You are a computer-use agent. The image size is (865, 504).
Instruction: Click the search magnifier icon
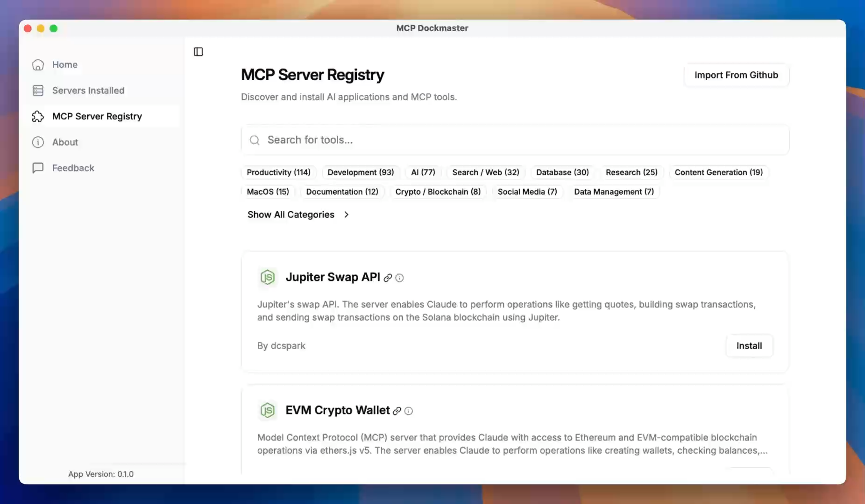point(255,140)
